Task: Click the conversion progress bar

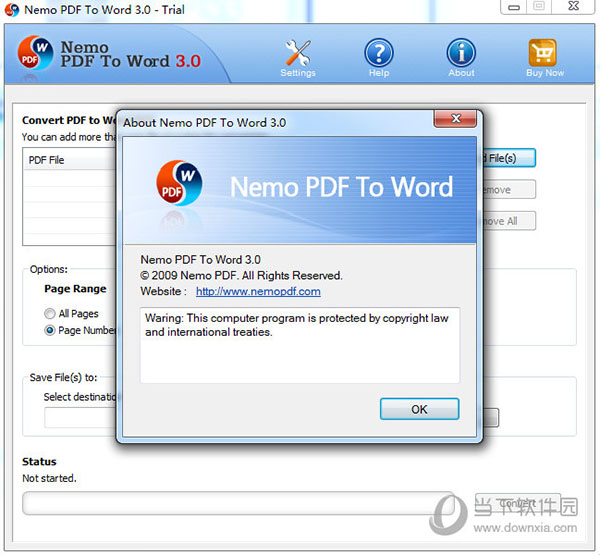Action: click(x=238, y=503)
